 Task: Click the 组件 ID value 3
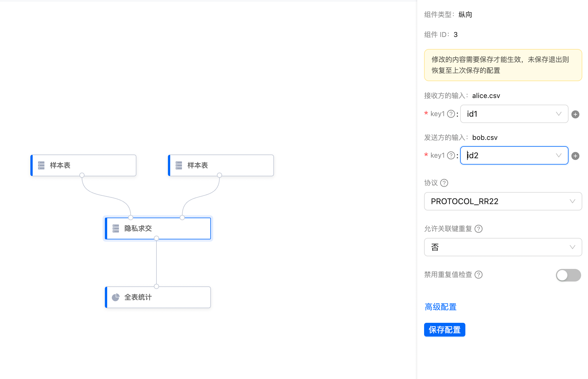point(456,35)
